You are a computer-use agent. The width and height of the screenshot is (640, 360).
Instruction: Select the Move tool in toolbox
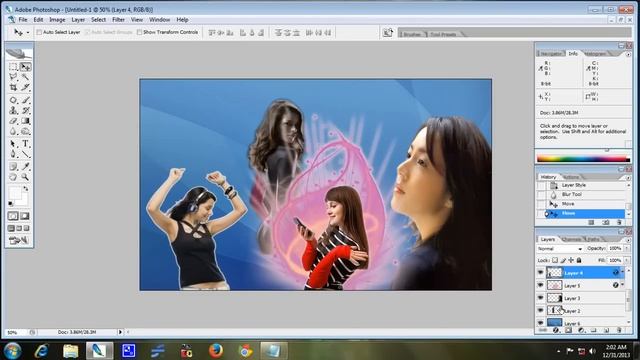coord(25,67)
